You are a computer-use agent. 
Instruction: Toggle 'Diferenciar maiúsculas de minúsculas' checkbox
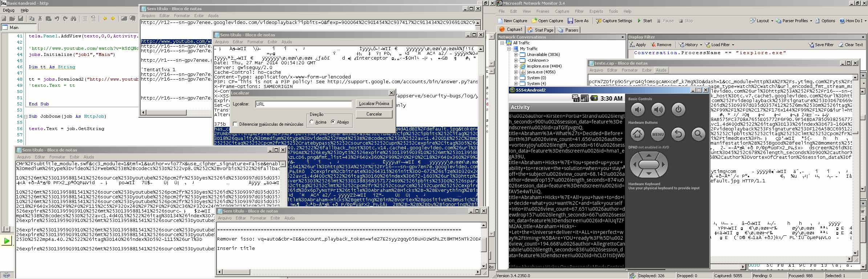coord(235,124)
